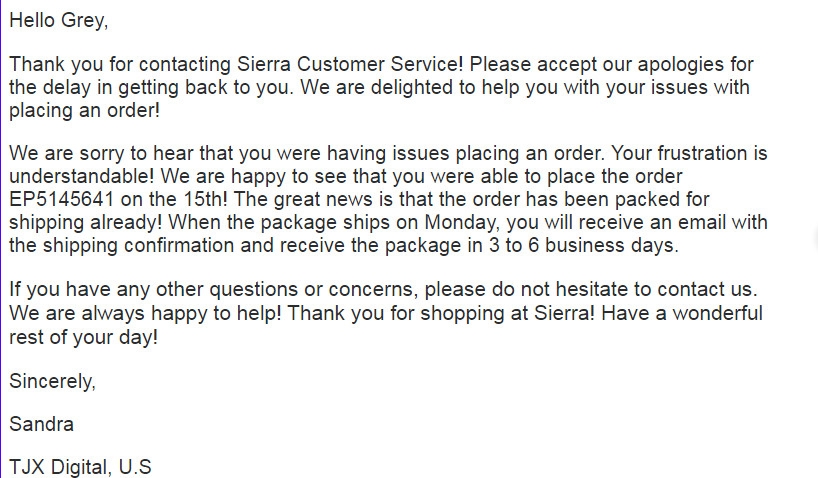Click the signature name Sandra

42,424
